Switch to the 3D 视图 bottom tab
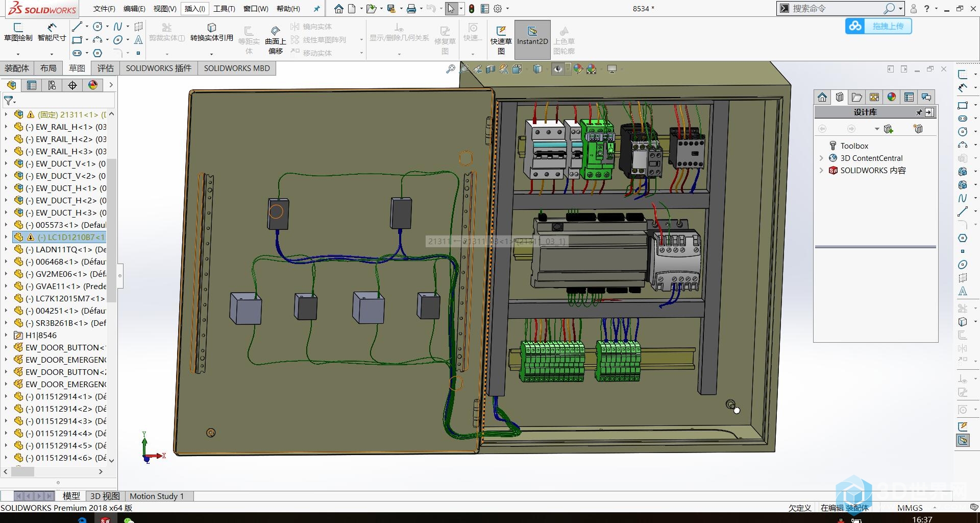 pos(105,496)
